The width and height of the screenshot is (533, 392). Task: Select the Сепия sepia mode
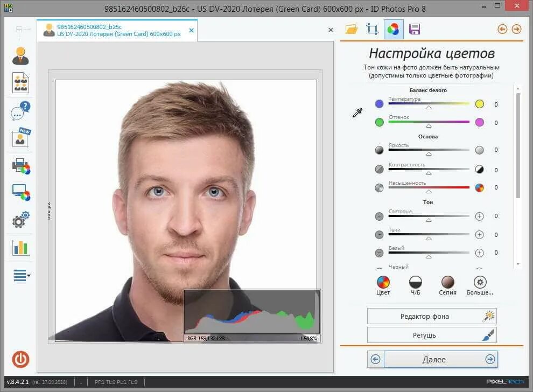[x=448, y=285]
